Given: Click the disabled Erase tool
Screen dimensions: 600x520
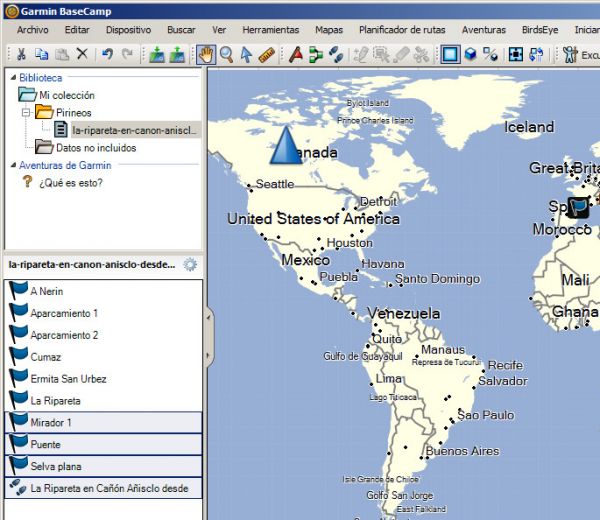Looking at the screenshot, I should (401, 55).
